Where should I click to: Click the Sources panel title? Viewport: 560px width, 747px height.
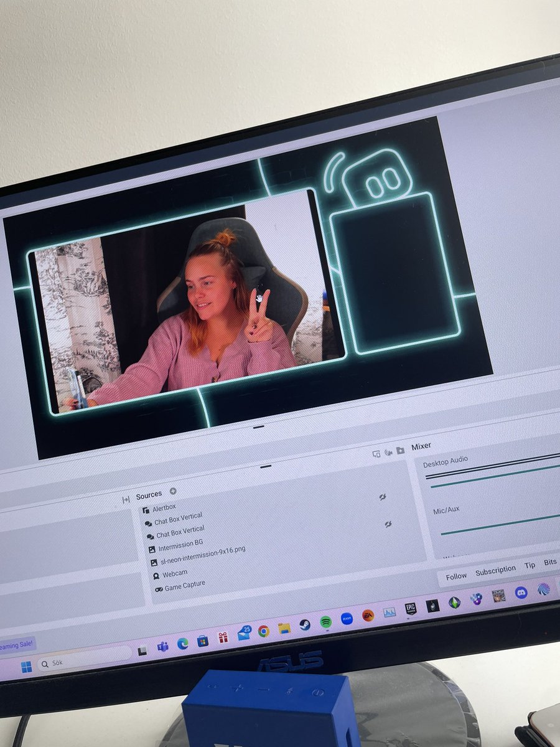149,496
